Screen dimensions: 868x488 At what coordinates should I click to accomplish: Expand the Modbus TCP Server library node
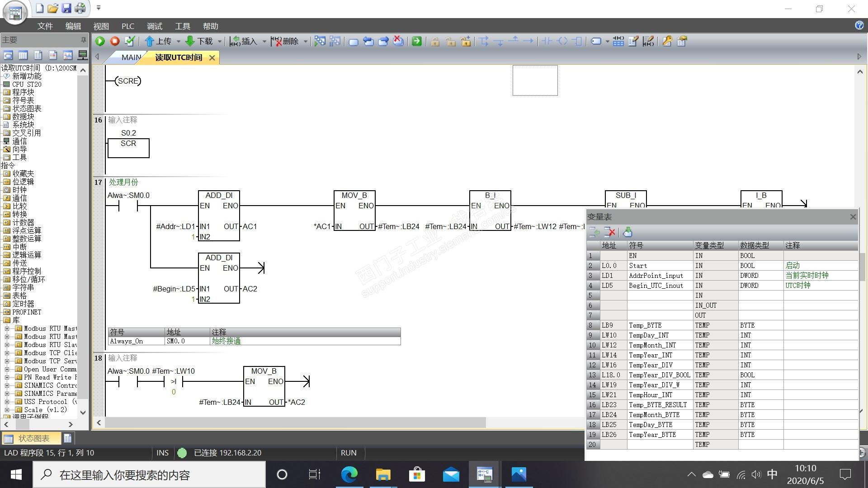click(7, 361)
